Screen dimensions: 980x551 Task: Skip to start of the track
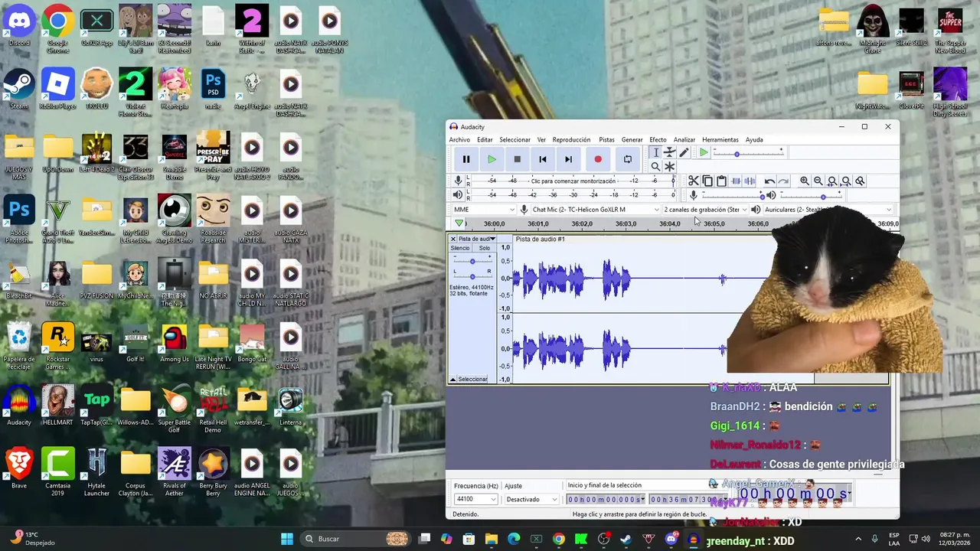tap(543, 159)
